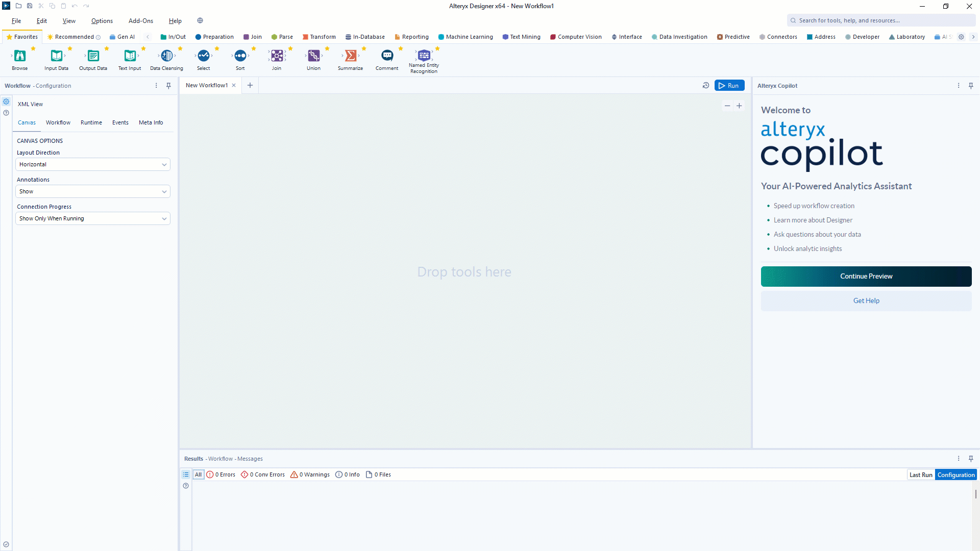The width and height of the screenshot is (980, 551).
Task: Open XML View in configuration
Action: pos(30,104)
